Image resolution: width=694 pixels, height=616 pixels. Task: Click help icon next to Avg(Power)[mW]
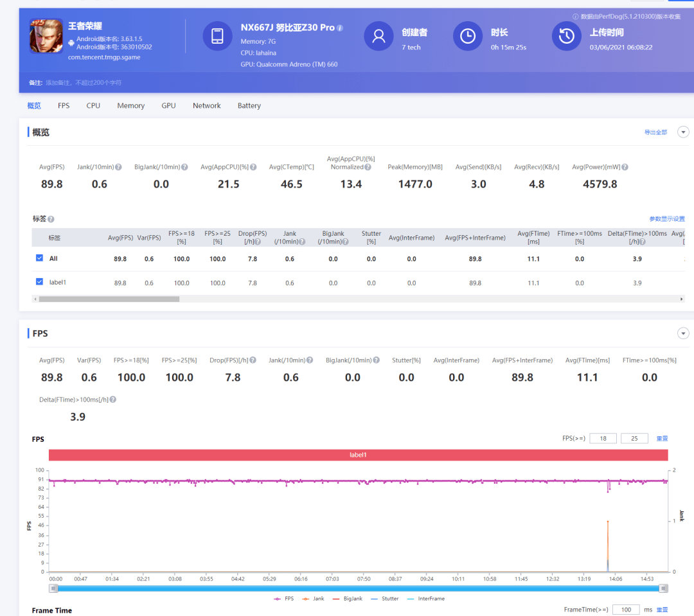(x=625, y=167)
